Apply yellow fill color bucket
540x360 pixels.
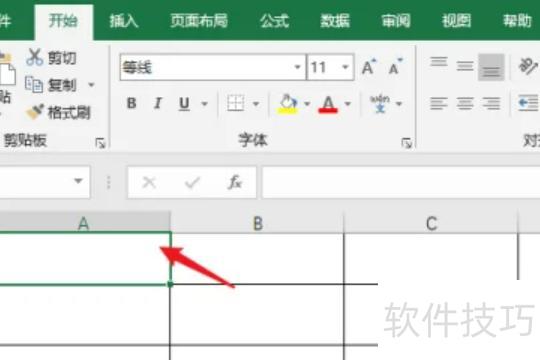coord(288,103)
